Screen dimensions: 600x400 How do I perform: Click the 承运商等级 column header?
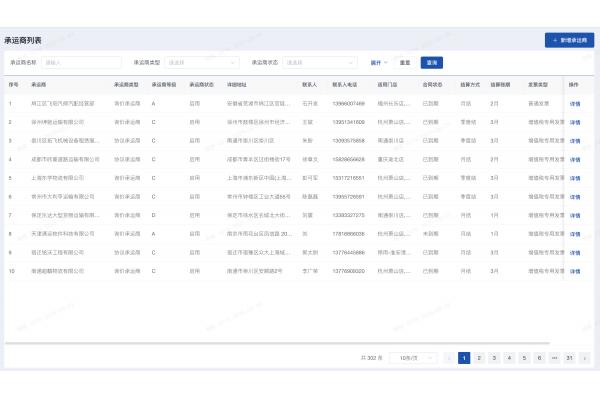point(165,85)
